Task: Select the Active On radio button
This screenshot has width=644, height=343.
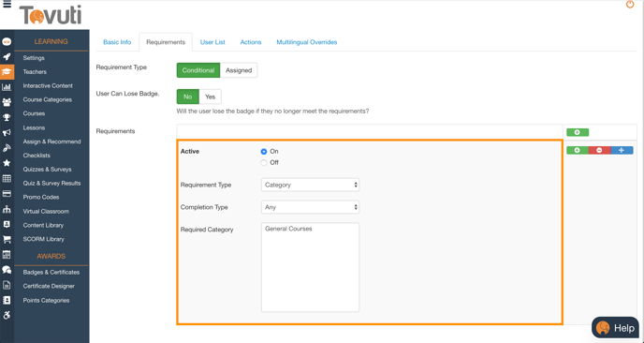Action: pos(264,151)
